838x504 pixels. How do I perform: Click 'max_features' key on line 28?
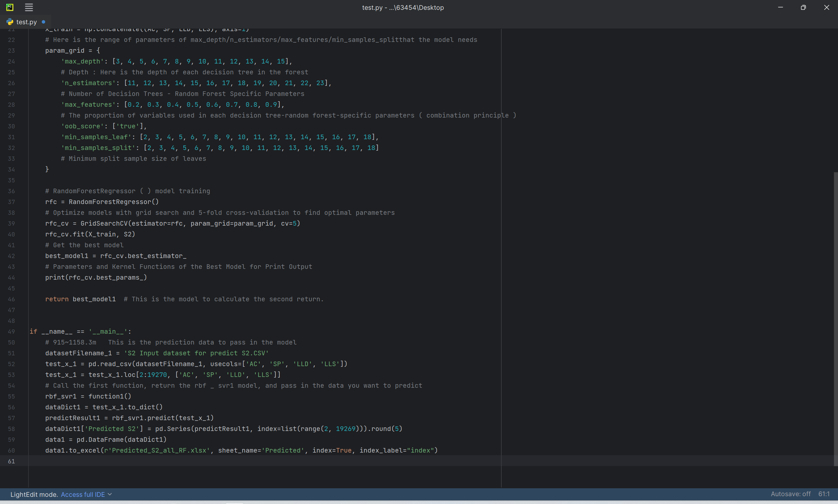[x=88, y=104]
